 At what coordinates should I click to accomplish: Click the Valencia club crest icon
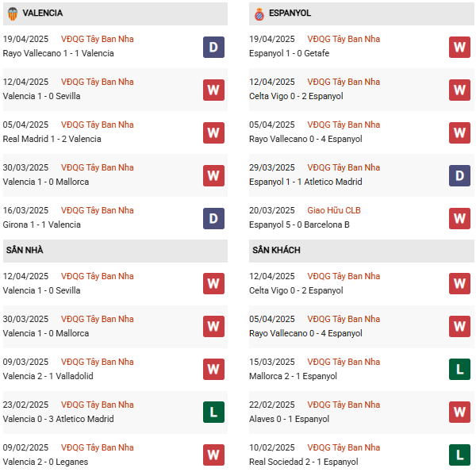coord(13,13)
